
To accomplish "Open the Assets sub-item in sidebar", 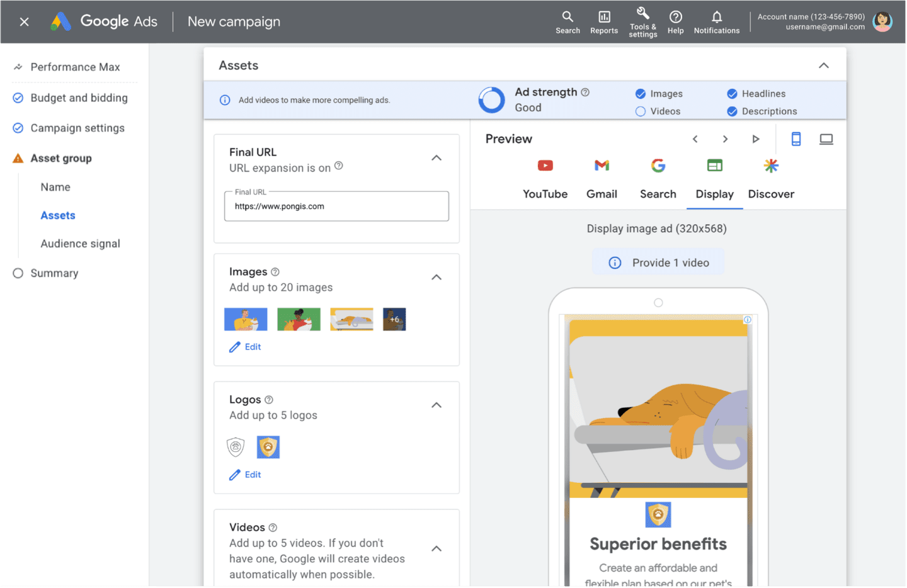I will tap(58, 215).
